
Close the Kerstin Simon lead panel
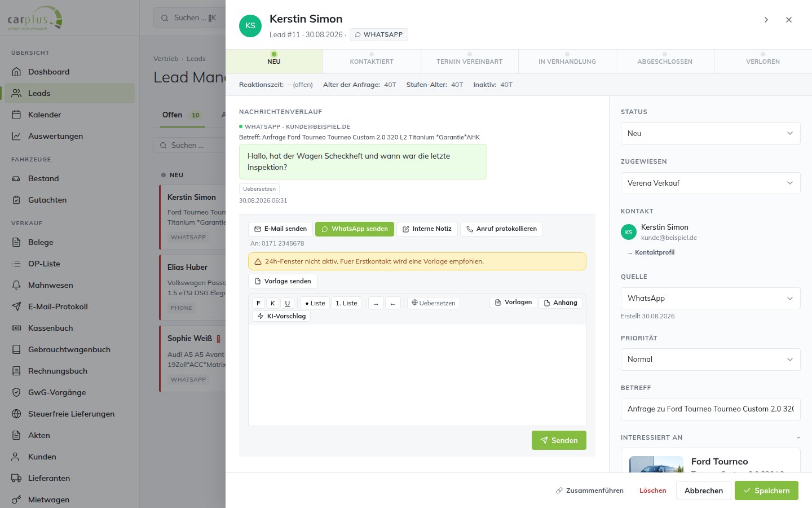pyautogui.click(x=789, y=20)
